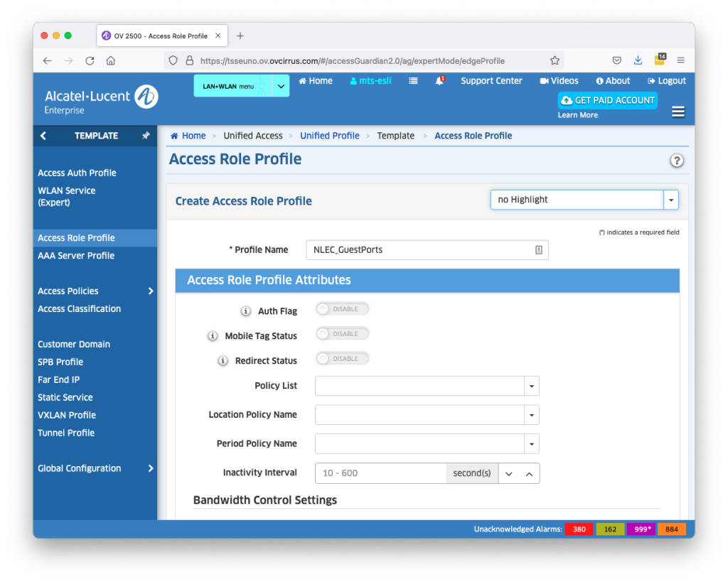The width and height of the screenshot is (728, 582).
Task: Collapse the Template sidebar back arrow
Action: 43,136
